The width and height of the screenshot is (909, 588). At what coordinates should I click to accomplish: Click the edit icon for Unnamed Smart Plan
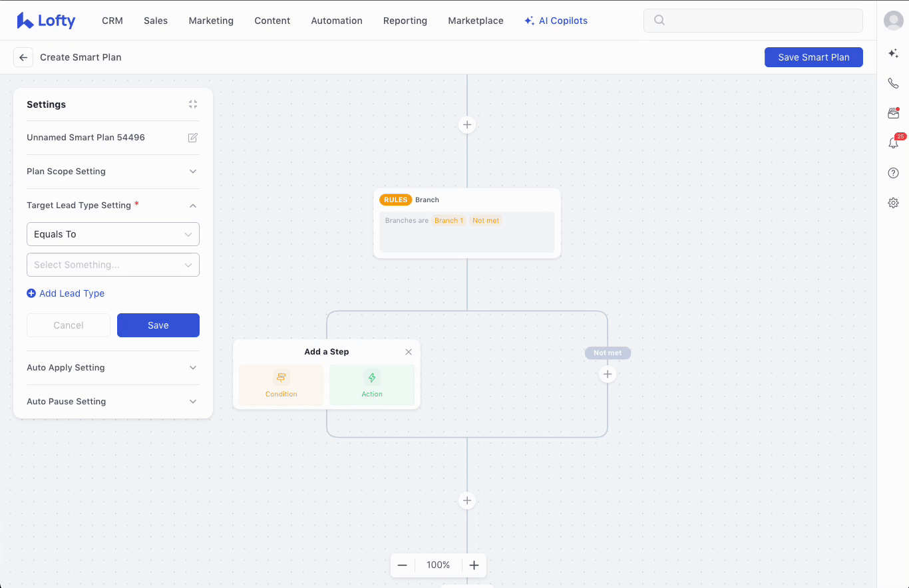click(x=193, y=138)
